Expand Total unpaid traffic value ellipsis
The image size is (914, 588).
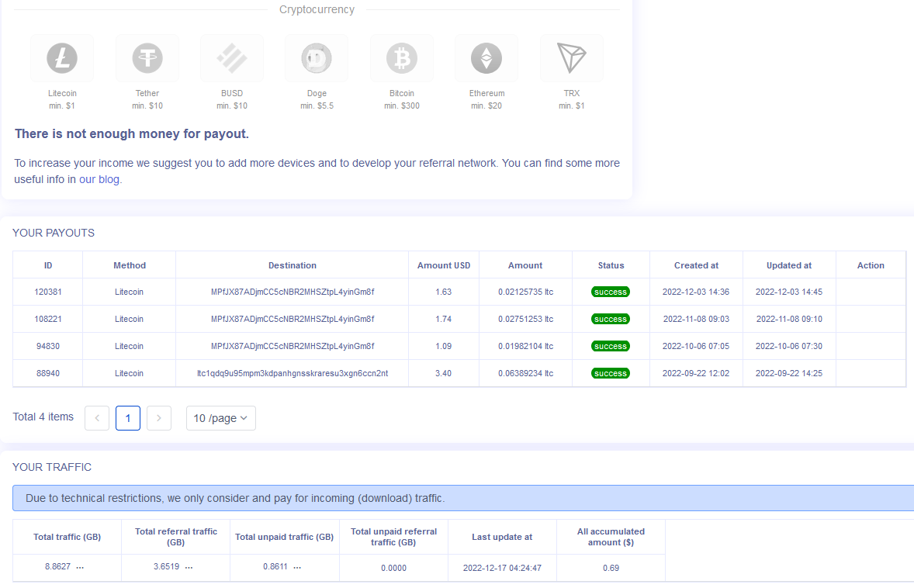tap(297, 567)
